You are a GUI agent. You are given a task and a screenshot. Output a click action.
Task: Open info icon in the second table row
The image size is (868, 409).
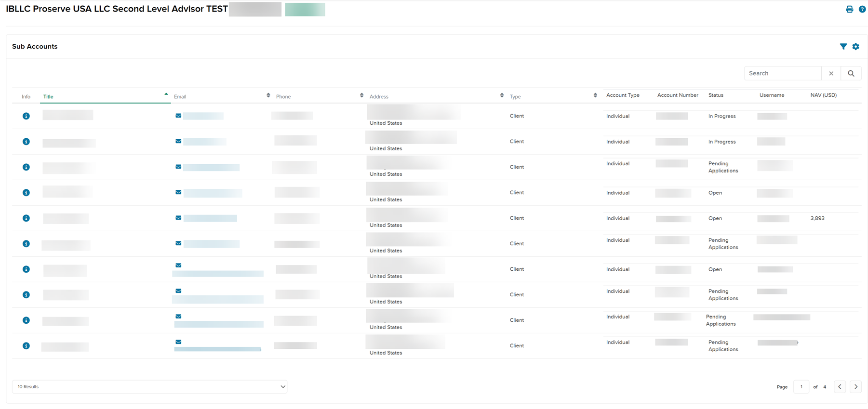tap(26, 142)
